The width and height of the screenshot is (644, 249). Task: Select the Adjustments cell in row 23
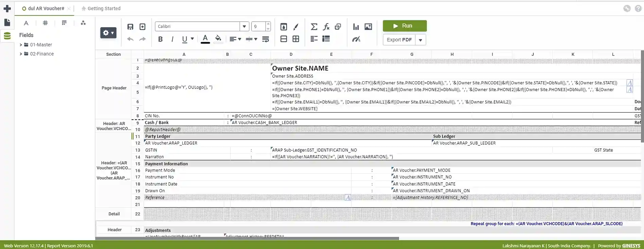(158, 230)
